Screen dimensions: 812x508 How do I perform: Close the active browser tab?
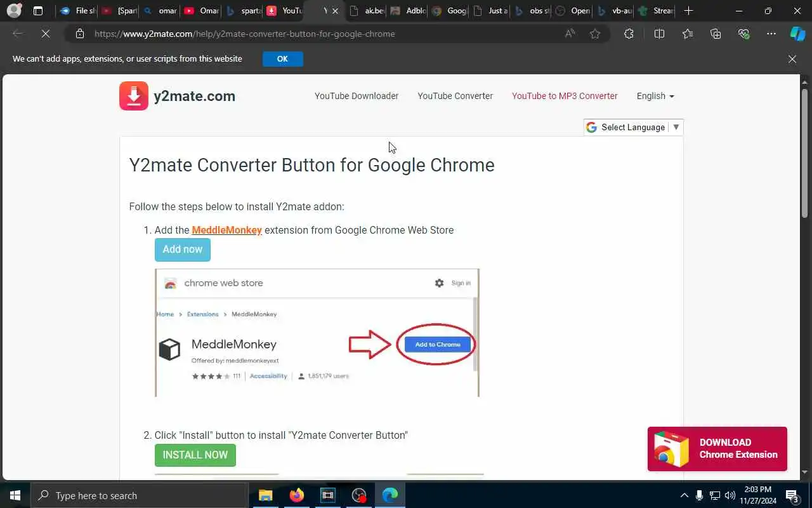[x=336, y=11]
